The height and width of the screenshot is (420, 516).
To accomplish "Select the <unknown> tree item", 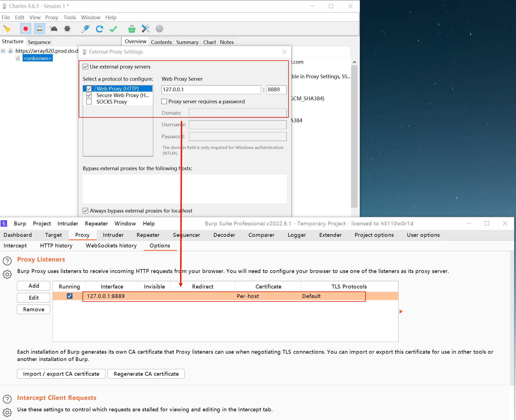I will click(37, 58).
